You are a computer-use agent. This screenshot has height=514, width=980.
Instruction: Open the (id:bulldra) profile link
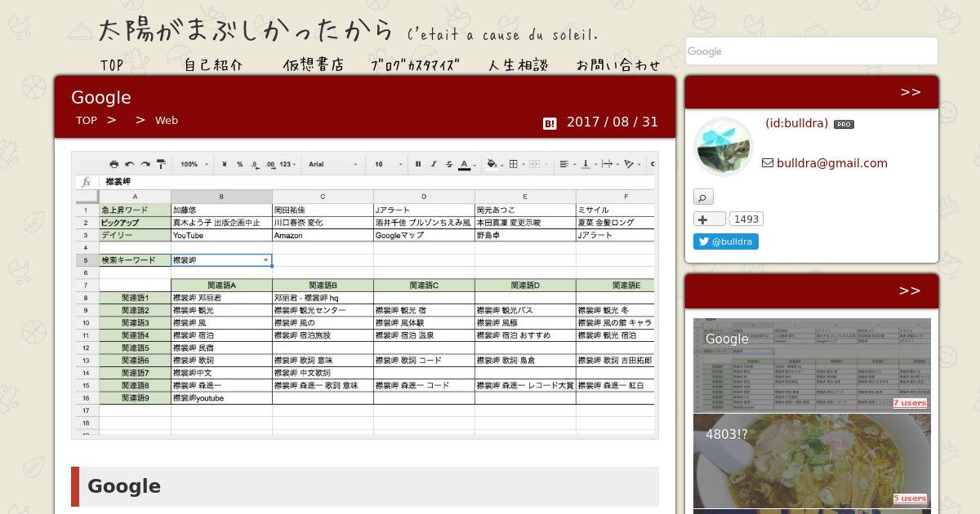[x=796, y=123]
